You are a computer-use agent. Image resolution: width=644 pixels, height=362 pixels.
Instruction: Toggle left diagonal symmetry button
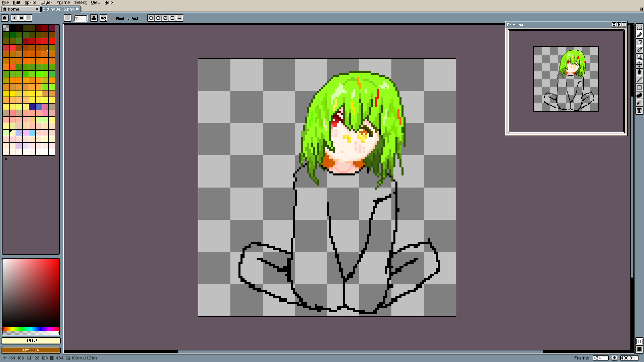172,18
